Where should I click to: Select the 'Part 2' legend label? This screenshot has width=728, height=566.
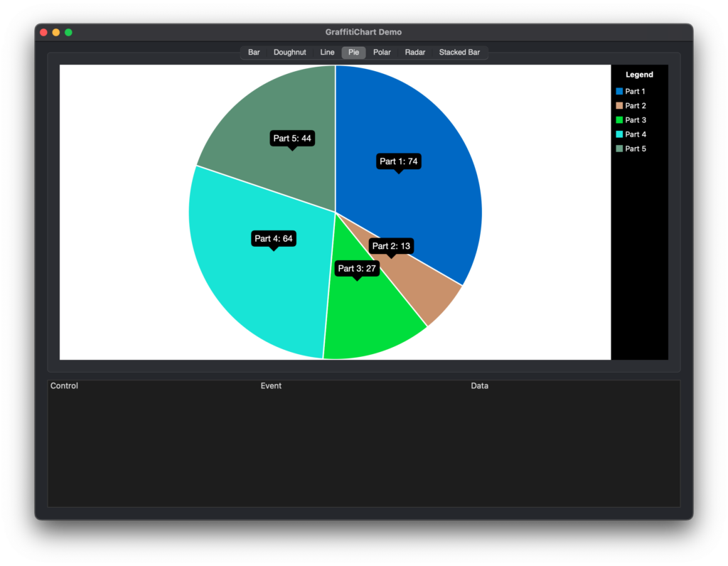click(x=635, y=106)
